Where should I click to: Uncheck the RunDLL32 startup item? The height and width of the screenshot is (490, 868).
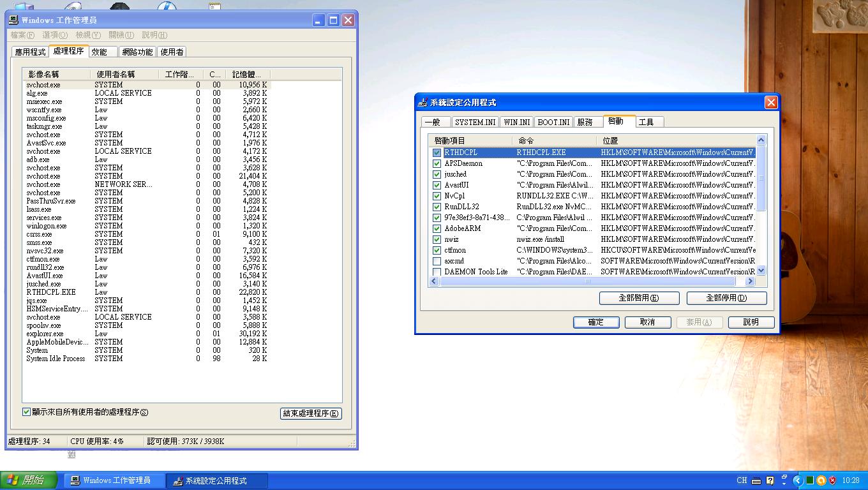[437, 207]
